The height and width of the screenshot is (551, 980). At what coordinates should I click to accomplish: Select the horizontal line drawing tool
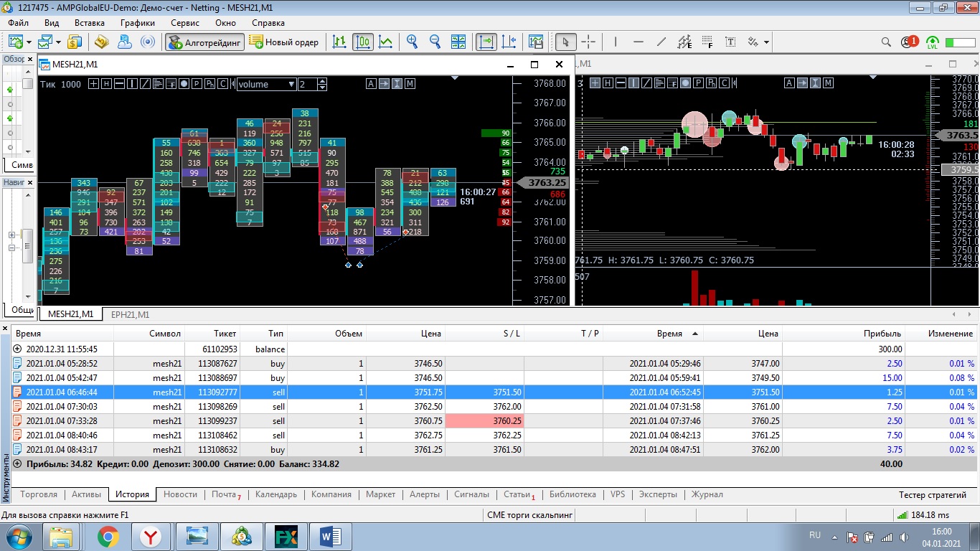638,42
